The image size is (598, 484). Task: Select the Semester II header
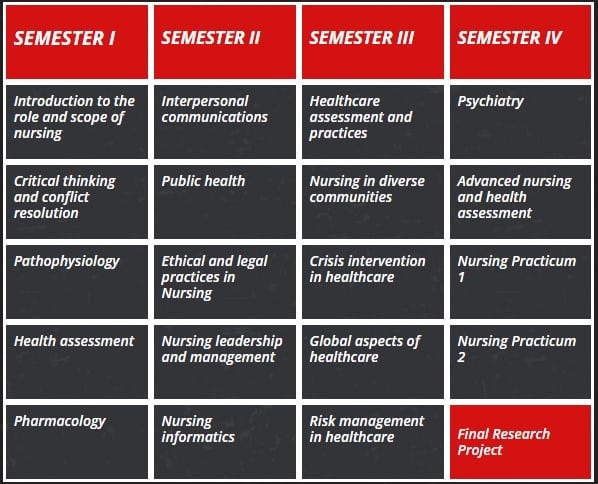(x=225, y=42)
